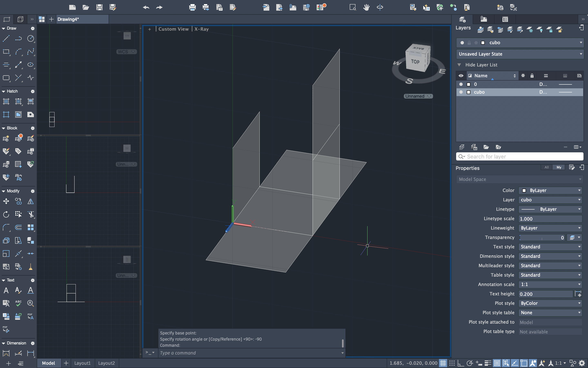Click color swatch of layer 0
This screenshot has height=368, width=588.
tap(469, 84)
